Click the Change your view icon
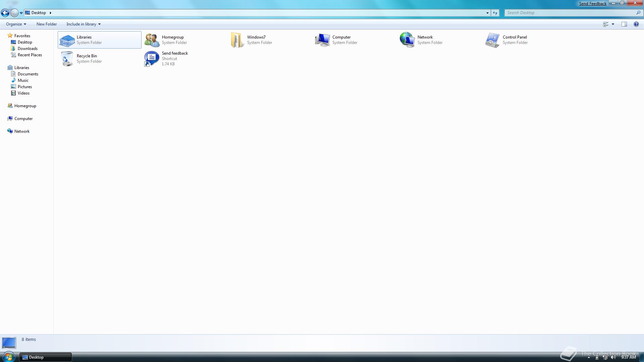644x362 pixels. pos(606,24)
